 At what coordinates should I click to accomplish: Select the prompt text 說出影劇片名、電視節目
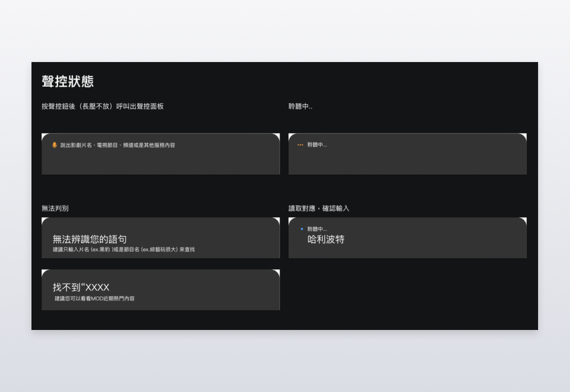pyautogui.click(x=118, y=145)
